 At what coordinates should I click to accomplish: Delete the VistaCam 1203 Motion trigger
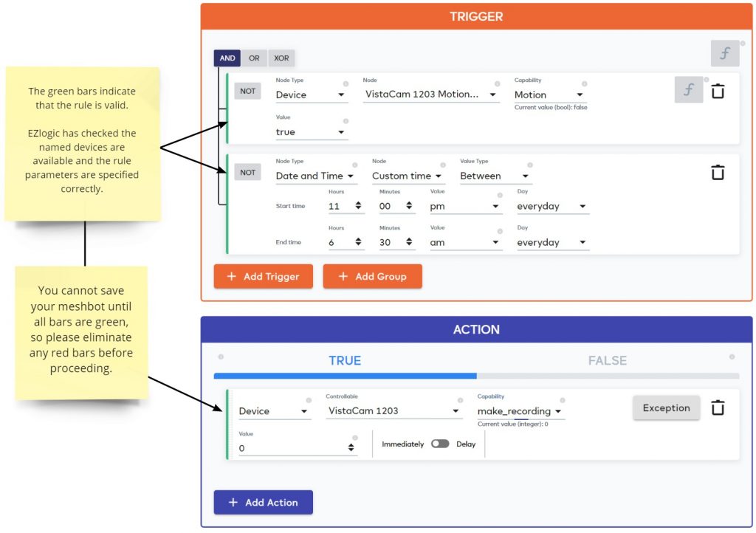click(718, 89)
